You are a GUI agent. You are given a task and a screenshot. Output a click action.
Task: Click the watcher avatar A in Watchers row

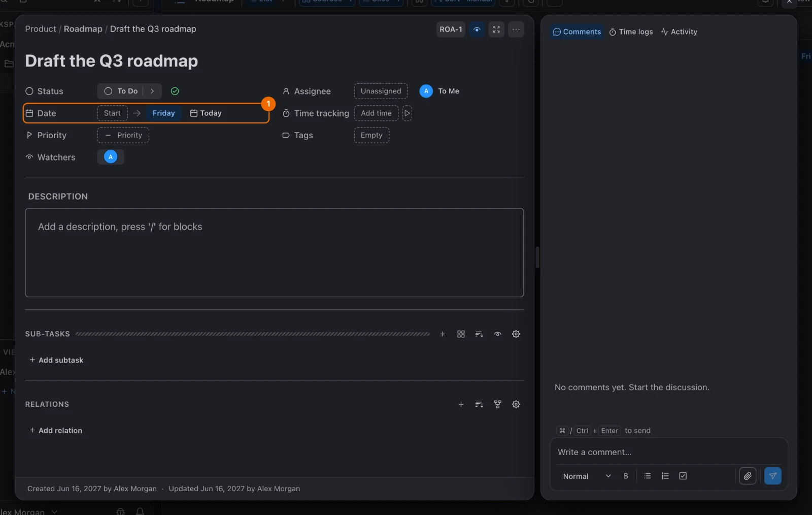(x=111, y=157)
